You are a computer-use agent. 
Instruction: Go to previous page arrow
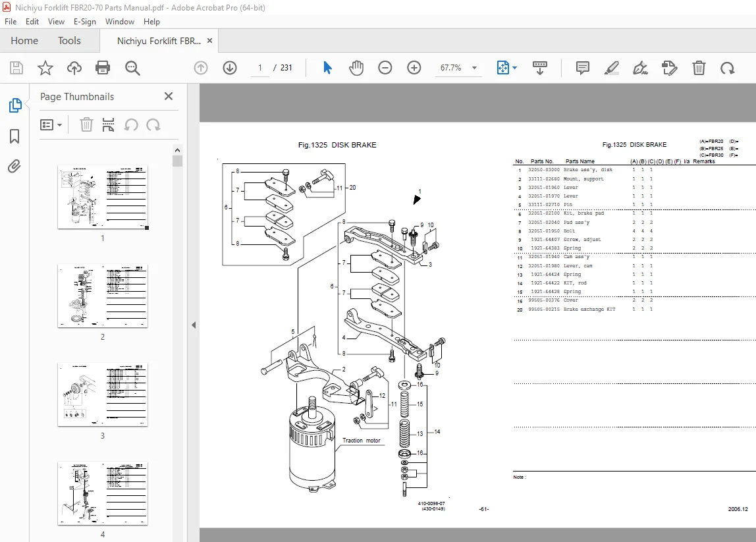201,68
